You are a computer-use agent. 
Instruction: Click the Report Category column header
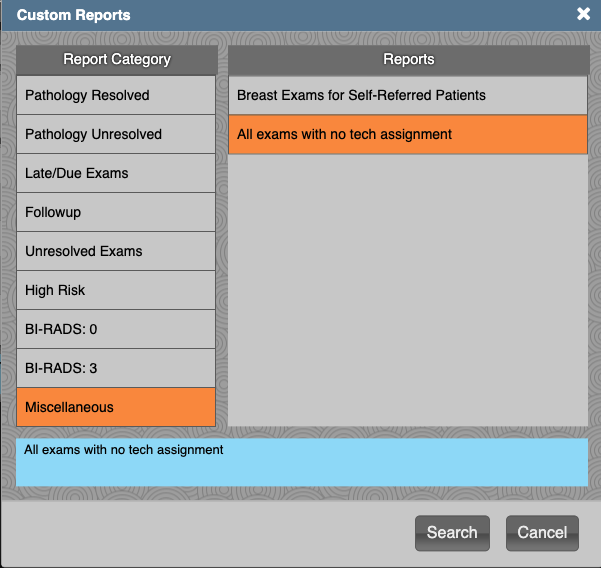tap(117, 59)
